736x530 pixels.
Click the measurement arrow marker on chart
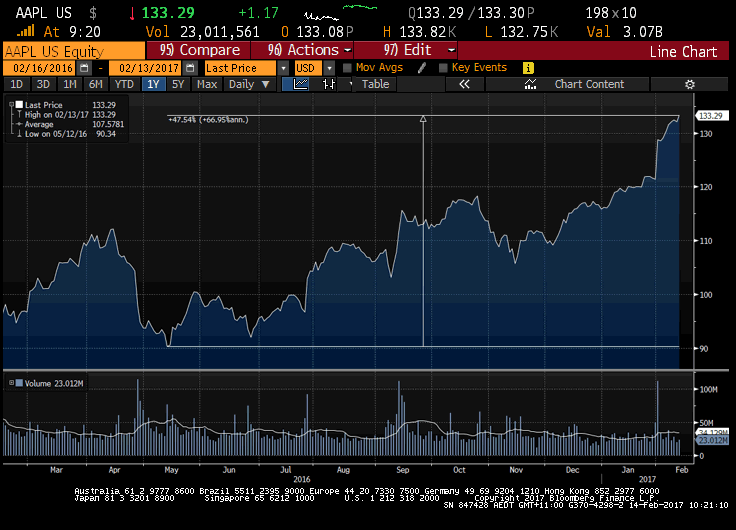coord(423,119)
